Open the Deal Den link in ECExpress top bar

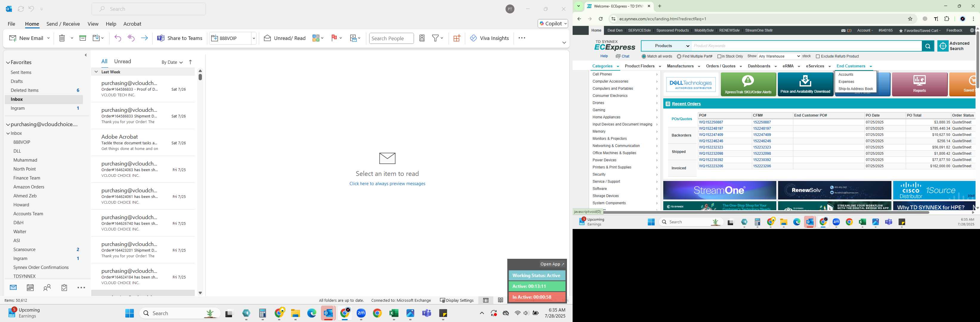615,30
